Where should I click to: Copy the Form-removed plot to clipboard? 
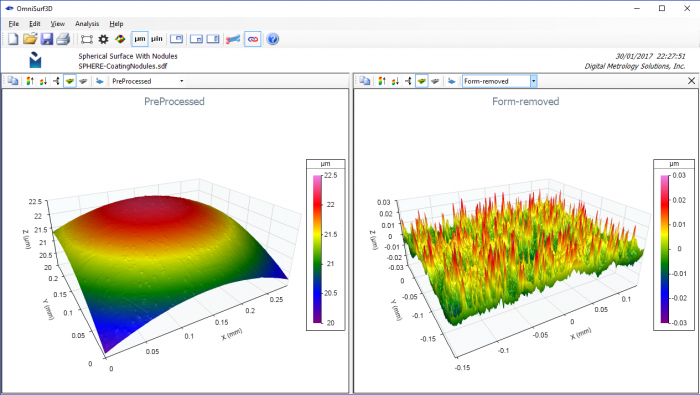(365, 81)
